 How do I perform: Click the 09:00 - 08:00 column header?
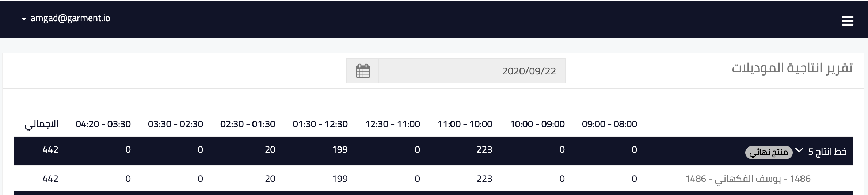[x=609, y=124]
